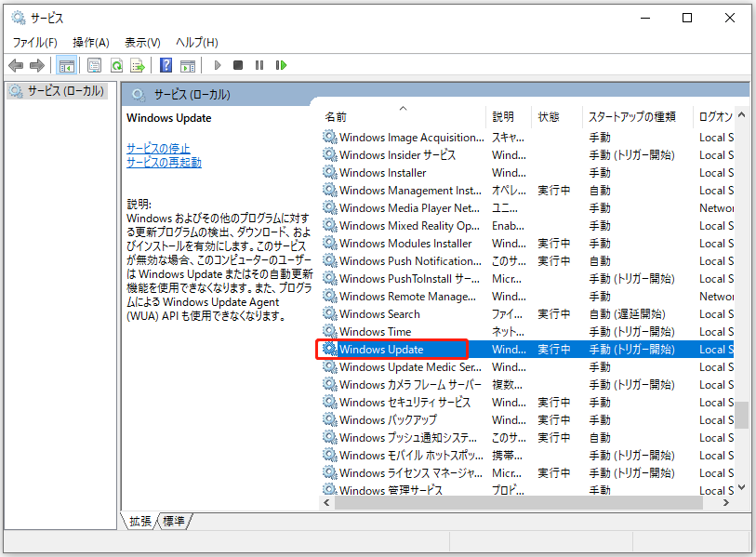Viewport: 756px width, 557px height.
Task: Click gear icon beside Windows Modules Installer
Action: 330,243
